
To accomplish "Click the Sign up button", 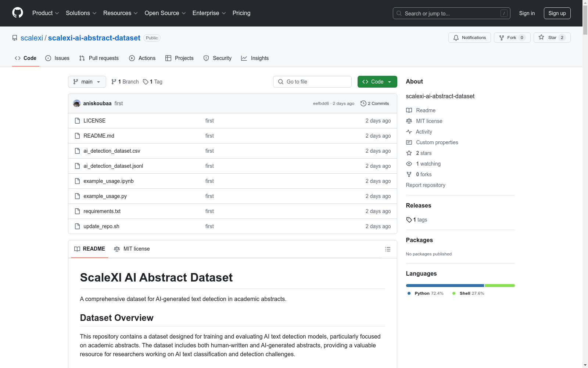I will click(x=557, y=13).
